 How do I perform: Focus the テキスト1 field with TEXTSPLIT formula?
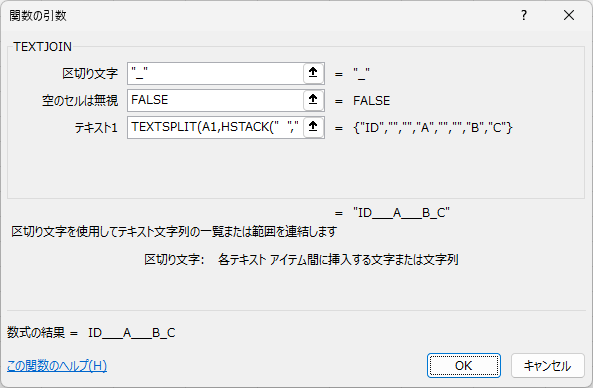[216, 127]
